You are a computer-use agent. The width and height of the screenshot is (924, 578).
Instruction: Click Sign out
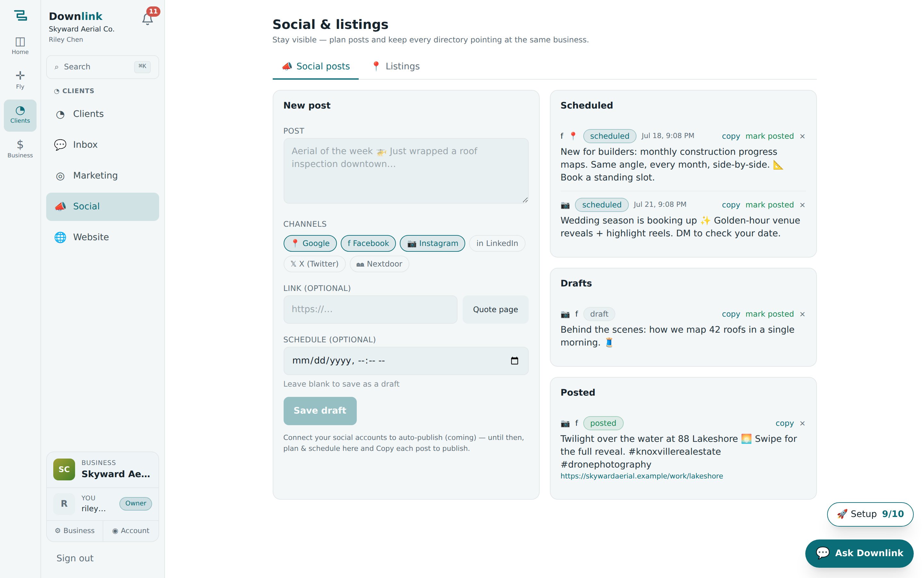coord(75,558)
